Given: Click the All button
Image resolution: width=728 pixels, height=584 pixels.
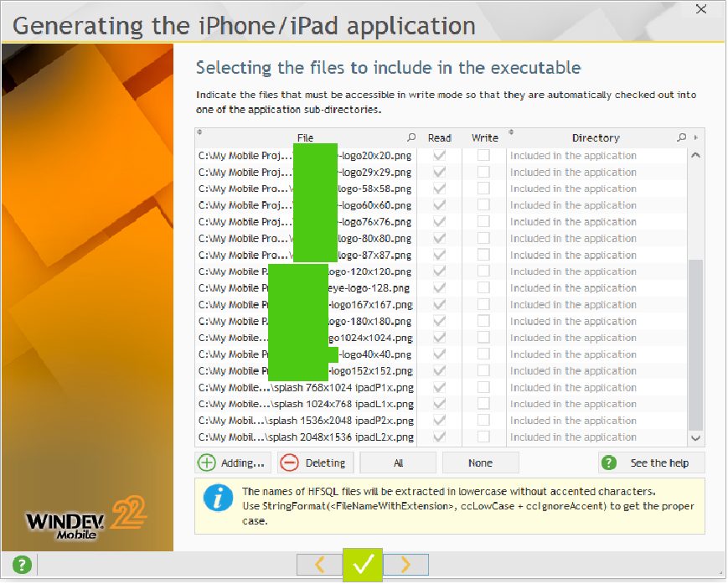Looking at the screenshot, I should click(399, 463).
